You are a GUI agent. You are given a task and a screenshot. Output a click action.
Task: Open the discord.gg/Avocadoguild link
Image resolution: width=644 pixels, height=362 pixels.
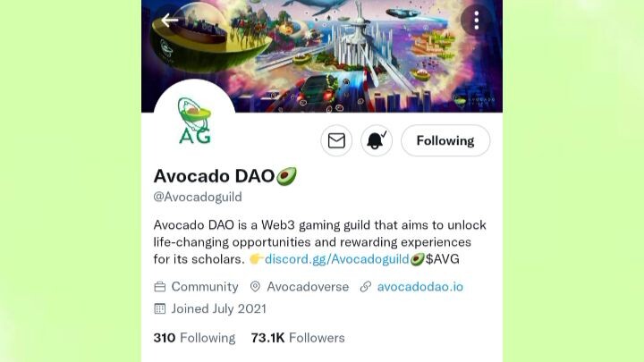(x=337, y=259)
